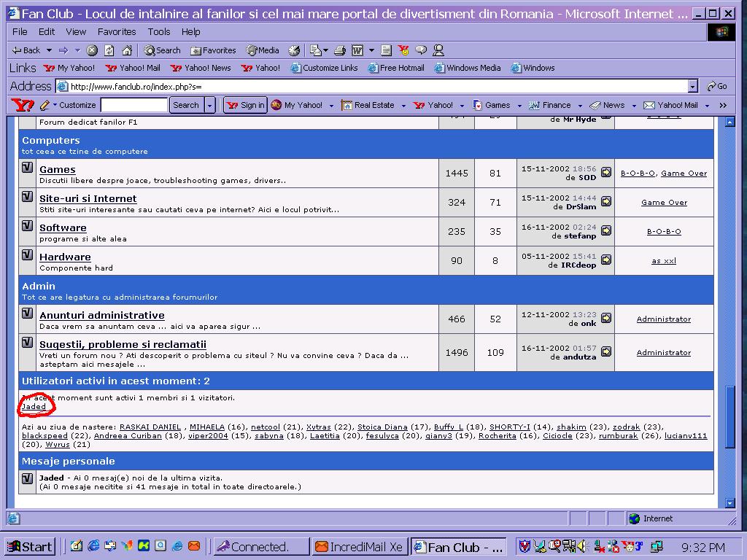The height and width of the screenshot is (560, 747).
Task: Click the Edit with Word icon
Action: point(357,50)
